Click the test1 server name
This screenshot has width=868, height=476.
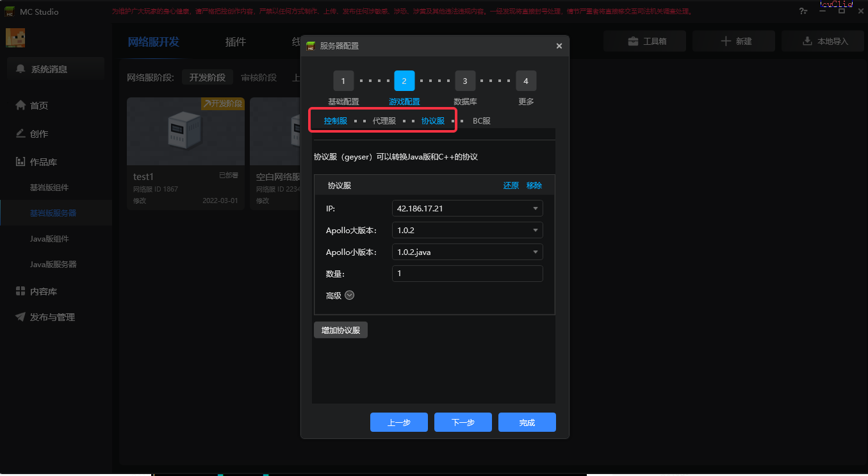[143, 177]
